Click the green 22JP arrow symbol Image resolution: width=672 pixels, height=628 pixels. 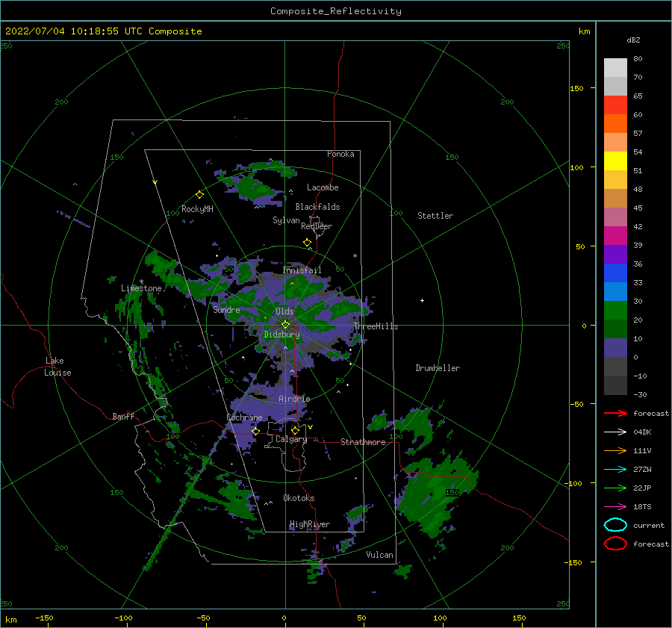[x=615, y=488]
